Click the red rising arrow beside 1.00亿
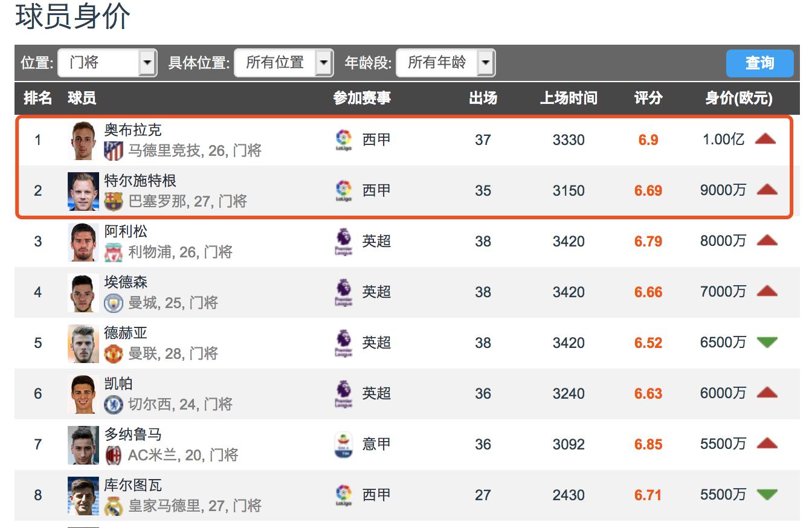812x528 pixels. tap(765, 140)
